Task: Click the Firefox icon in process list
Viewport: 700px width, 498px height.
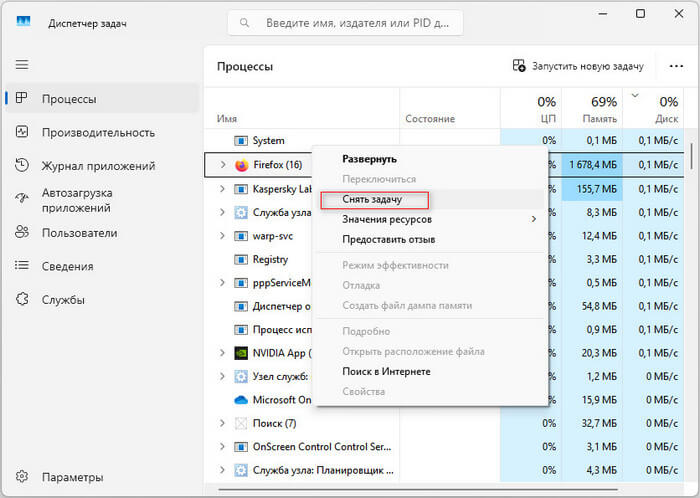Action: pyautogui.click(x=241, y=165)
